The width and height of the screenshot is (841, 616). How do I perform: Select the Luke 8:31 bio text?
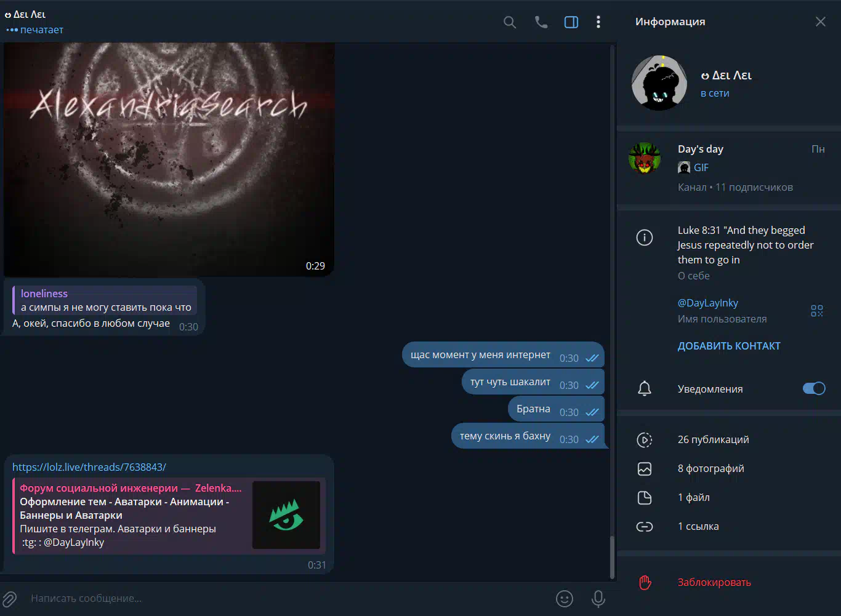746,245
